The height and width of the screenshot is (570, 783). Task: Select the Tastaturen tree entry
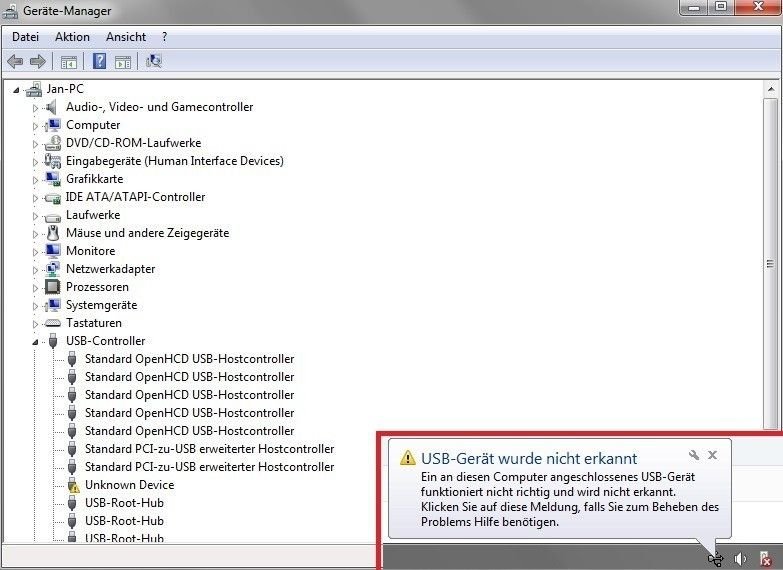pos(94,323)
